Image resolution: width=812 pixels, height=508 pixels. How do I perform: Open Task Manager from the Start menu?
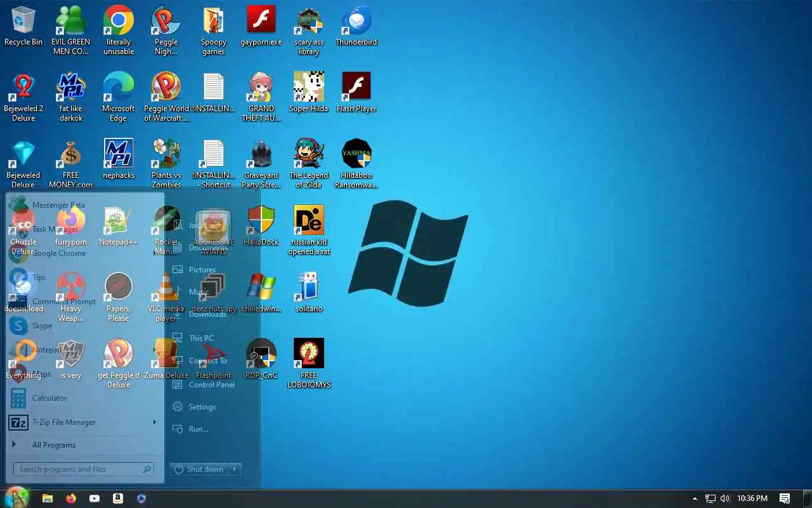click(83, 229)
